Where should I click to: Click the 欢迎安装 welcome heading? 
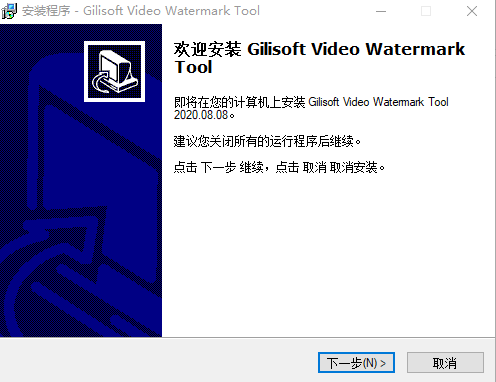(207, 49)
